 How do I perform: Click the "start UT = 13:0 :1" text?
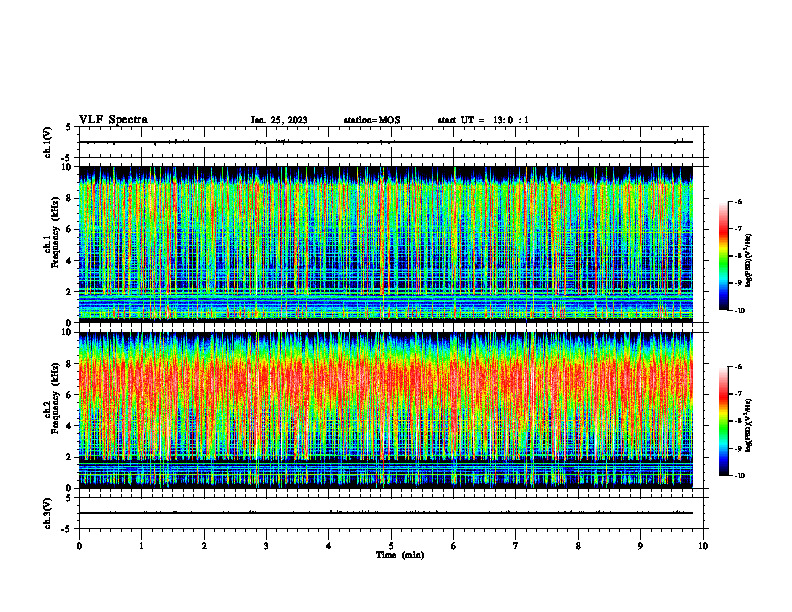[483, 120]
